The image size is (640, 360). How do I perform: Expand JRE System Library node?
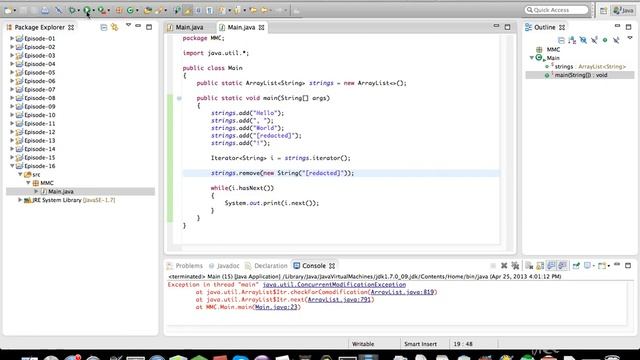click(x=20, y=200)
